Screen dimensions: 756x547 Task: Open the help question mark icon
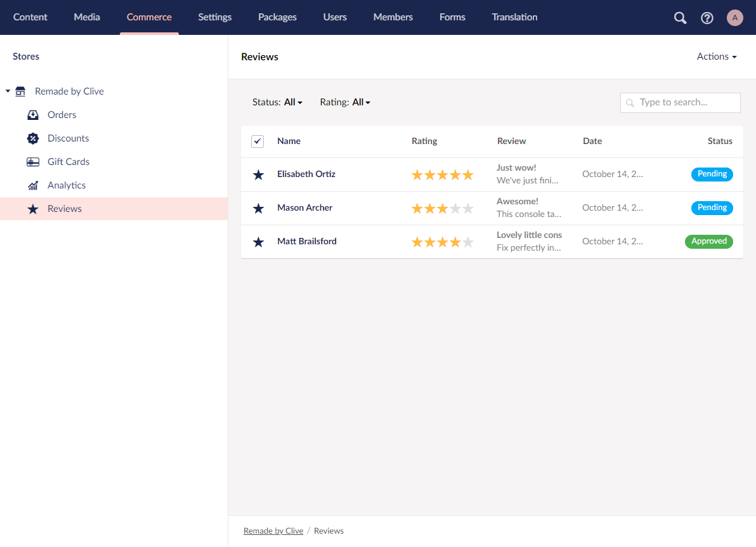click(707, 18)
